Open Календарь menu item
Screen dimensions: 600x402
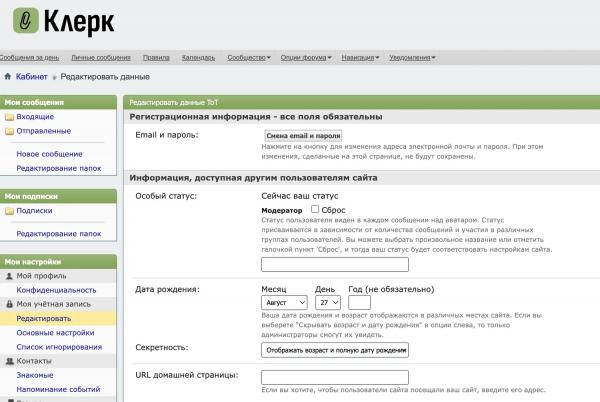pos(198,57)
